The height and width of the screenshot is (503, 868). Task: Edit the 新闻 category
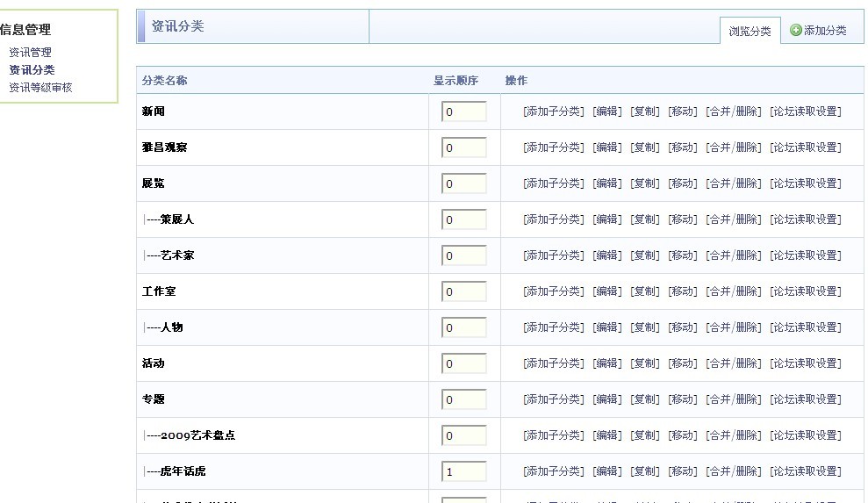pyautogui.click(x=607, y=111)
